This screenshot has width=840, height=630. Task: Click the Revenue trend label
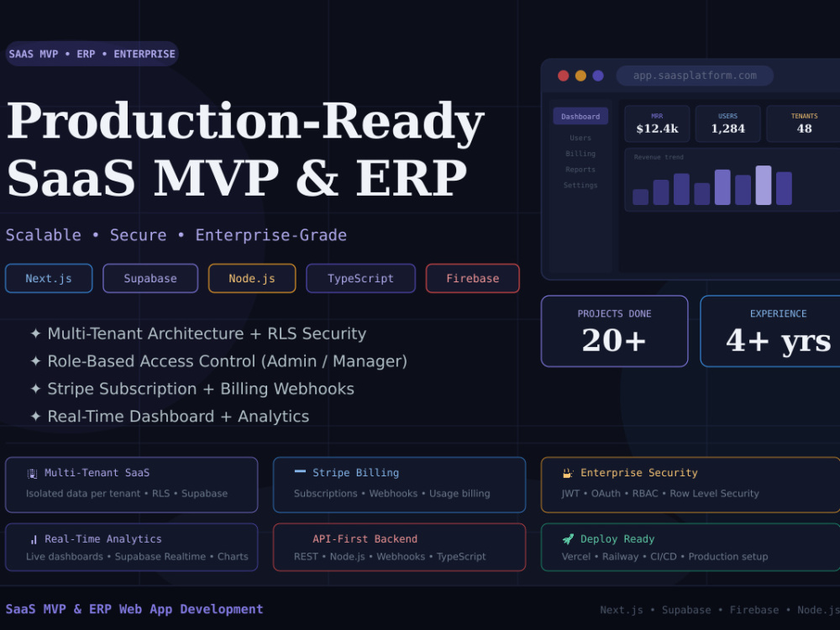point(659,158)
